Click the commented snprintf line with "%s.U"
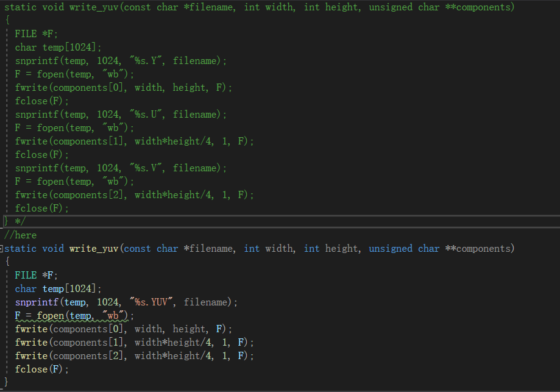The width and height of the screenshot is (560, 392). (121, 115)
